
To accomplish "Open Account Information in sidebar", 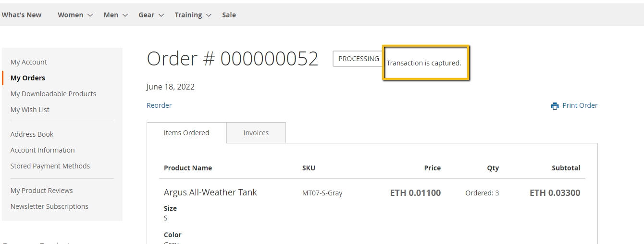I will (42, 150).
